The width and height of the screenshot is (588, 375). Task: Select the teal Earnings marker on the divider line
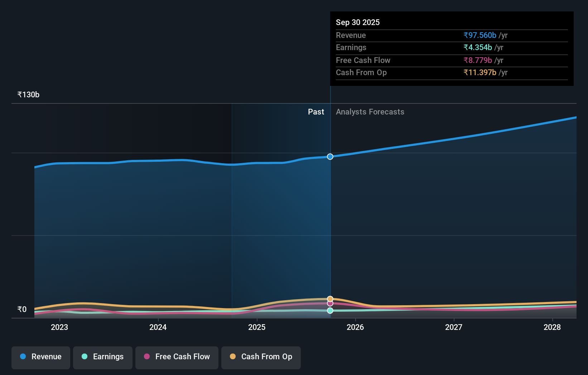[x=330, y=311]
